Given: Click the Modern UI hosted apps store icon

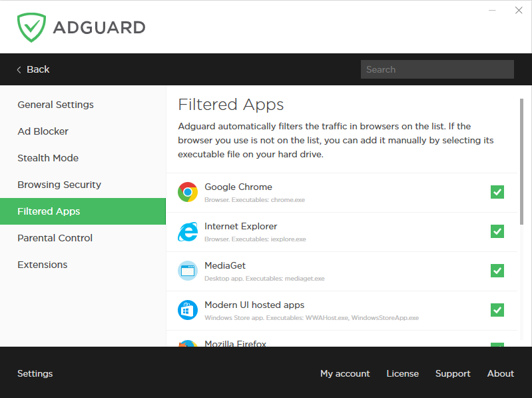Looking at the screenshot, I should pos(188,310).
